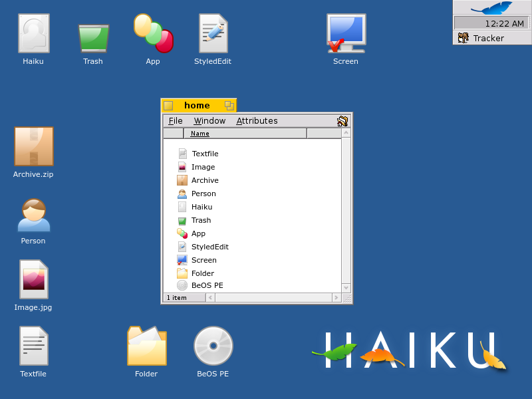This screenshot has height=399, width=532.
Task: Open the Window menu
Action: pos(209,121)
